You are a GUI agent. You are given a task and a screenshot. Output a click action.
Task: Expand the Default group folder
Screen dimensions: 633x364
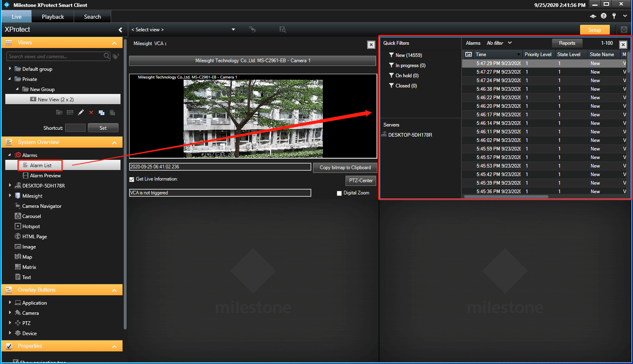tap(10, 69)
